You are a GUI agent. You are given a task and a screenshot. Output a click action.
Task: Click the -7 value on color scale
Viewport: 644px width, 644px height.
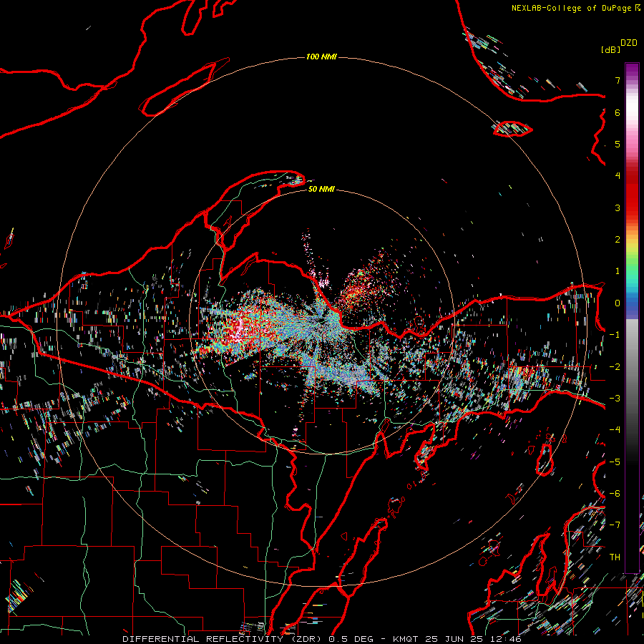pos(615,525)
